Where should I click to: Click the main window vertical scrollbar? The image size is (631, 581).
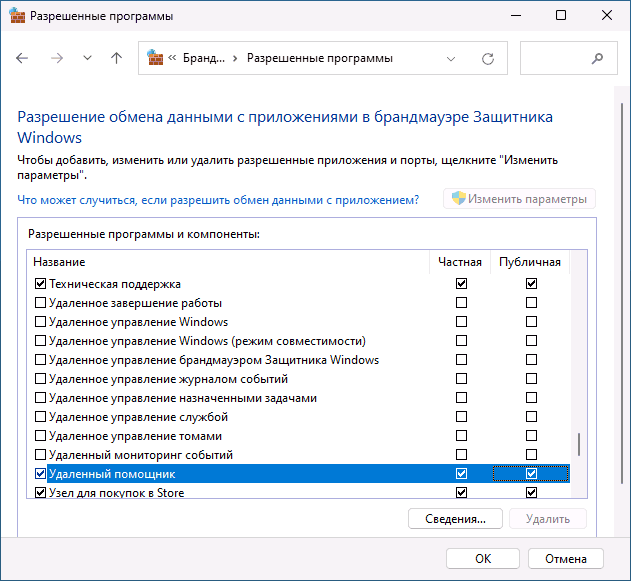pos(623,294)
